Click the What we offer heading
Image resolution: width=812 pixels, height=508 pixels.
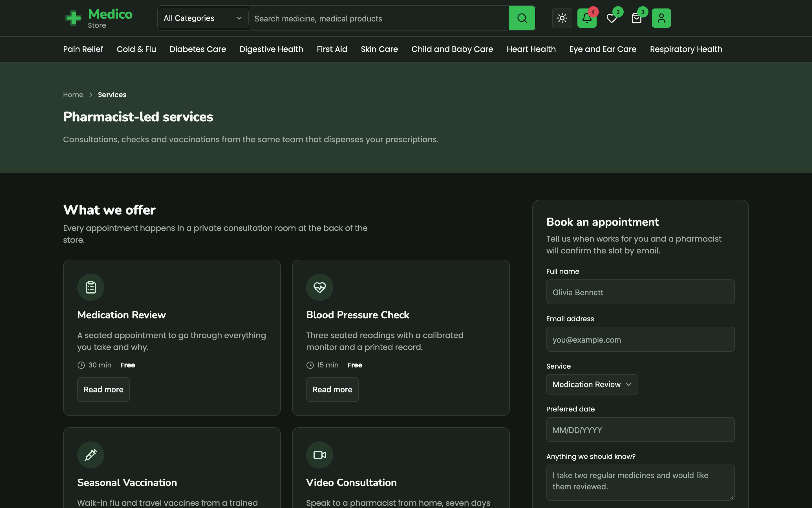pos(109,210)
